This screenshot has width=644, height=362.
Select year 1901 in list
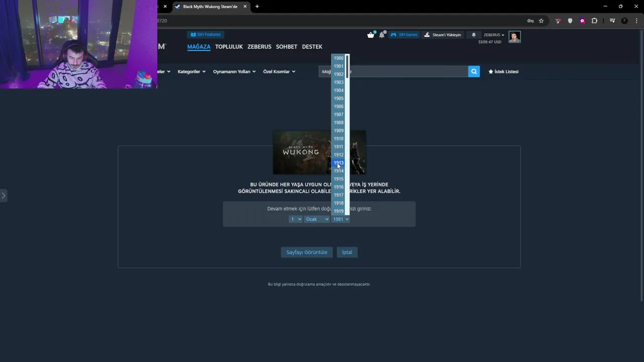pos(339,66)
